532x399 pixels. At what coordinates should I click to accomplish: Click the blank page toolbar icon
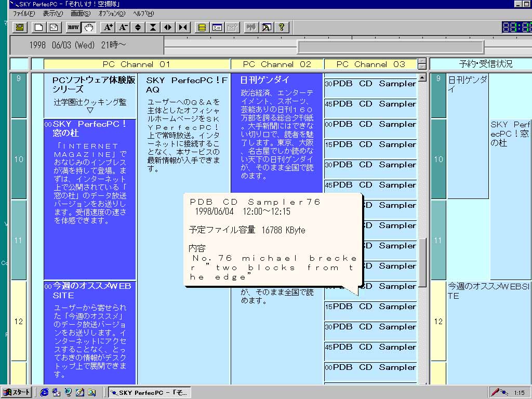point(38,27)
